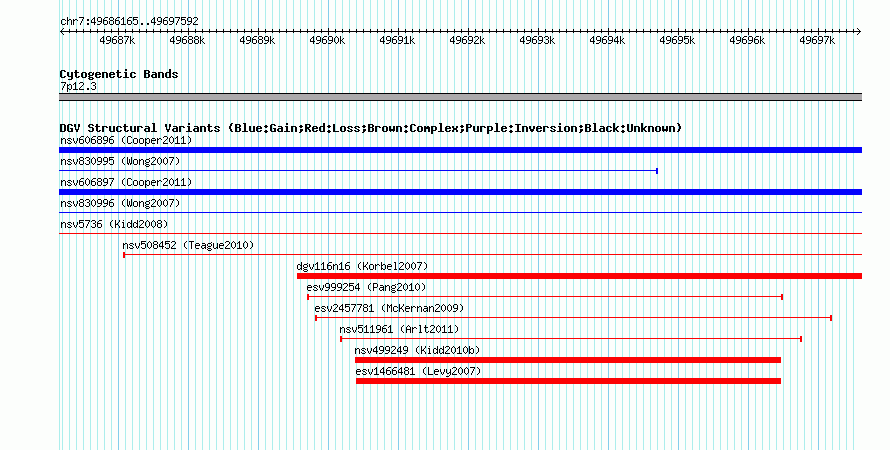
Task: Select the thin red nsv508452 loss line
Action: [x=493, y=255]
